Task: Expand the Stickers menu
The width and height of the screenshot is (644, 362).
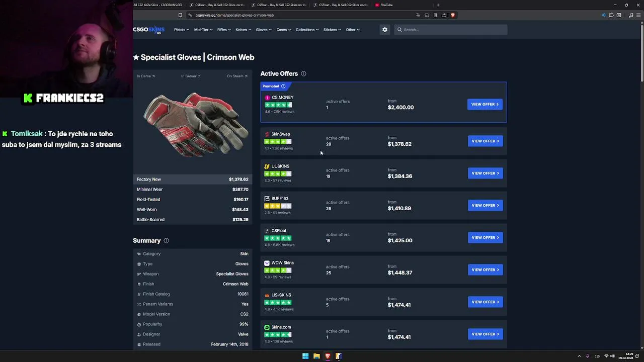Action: point(332,30)
